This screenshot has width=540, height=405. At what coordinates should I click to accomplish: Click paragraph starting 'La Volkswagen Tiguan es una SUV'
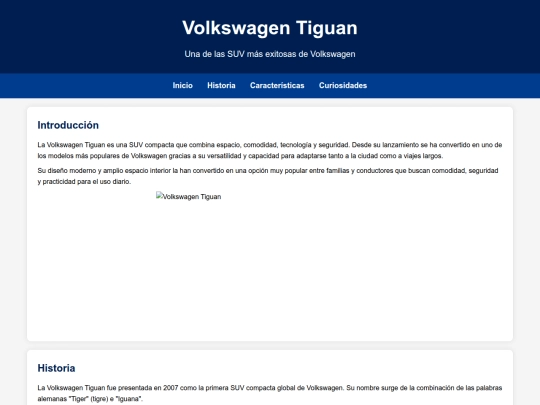pos(270,150)
